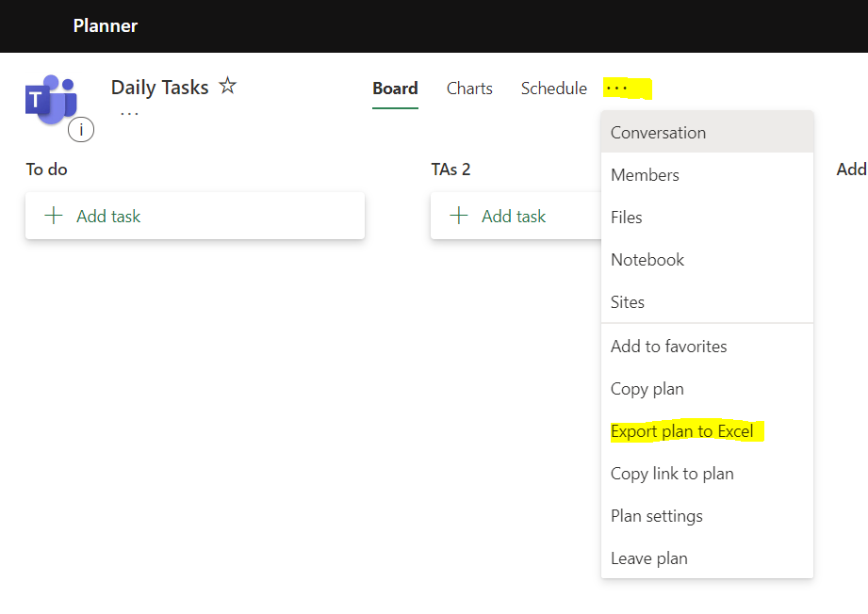Add task in the To do bucket
The image size is (868, 614).
click(195, 216)
